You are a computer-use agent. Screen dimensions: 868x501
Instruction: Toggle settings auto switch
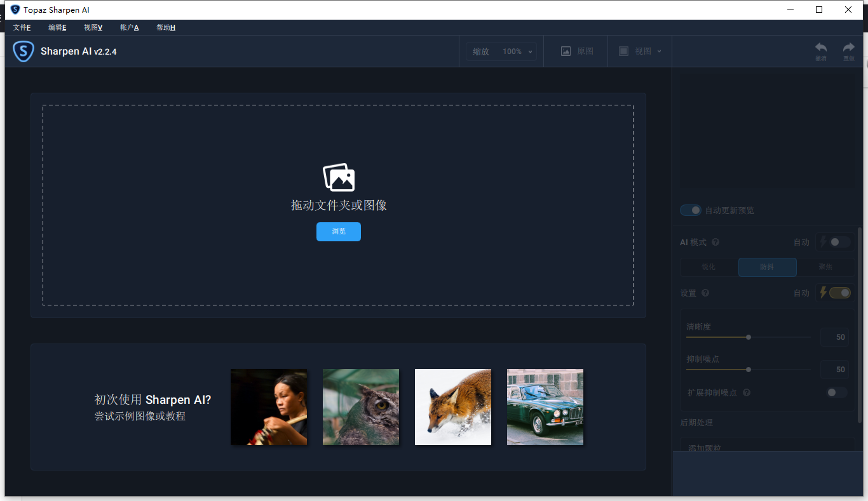tap(839, 293)
